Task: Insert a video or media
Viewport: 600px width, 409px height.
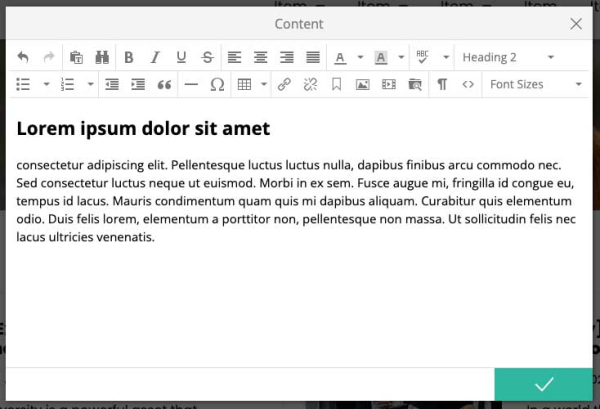Action: point(389,84)
